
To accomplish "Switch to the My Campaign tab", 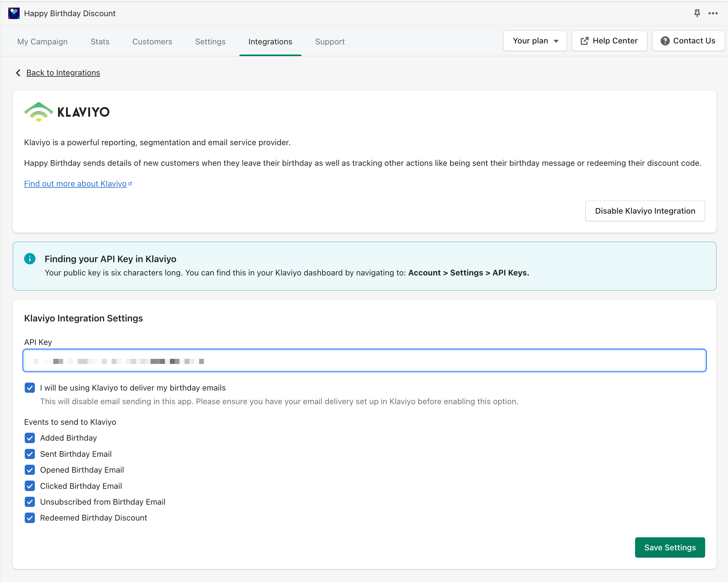I will [x=42, y=42].
